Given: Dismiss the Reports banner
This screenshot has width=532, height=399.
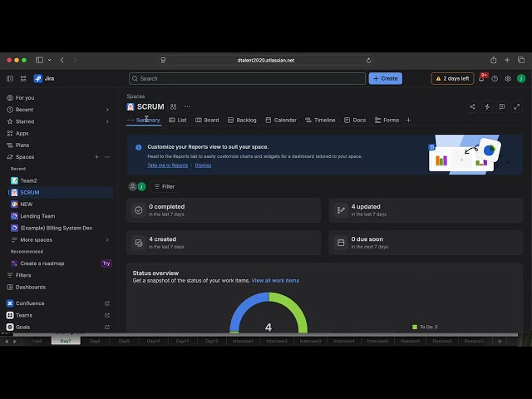Looking at the screenshot, I should pos(203,165).
